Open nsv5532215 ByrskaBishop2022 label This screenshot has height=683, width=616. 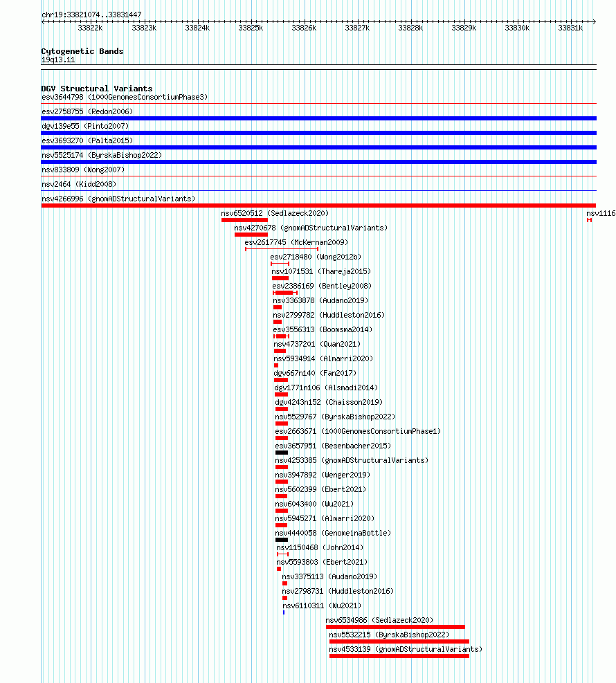pos(389,635)
